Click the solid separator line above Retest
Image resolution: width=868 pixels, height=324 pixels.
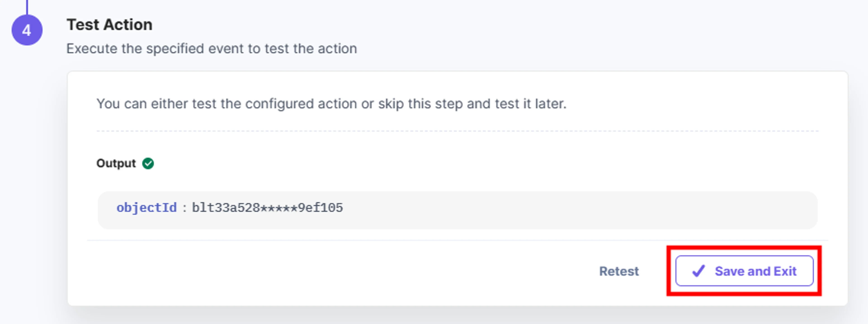(458, 240)
